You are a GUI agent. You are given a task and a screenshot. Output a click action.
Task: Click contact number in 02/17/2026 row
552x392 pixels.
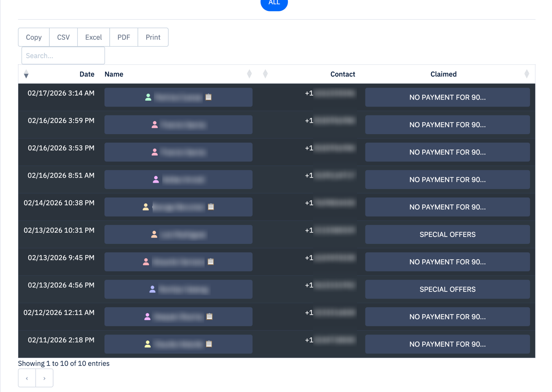[x=330, y=93]
